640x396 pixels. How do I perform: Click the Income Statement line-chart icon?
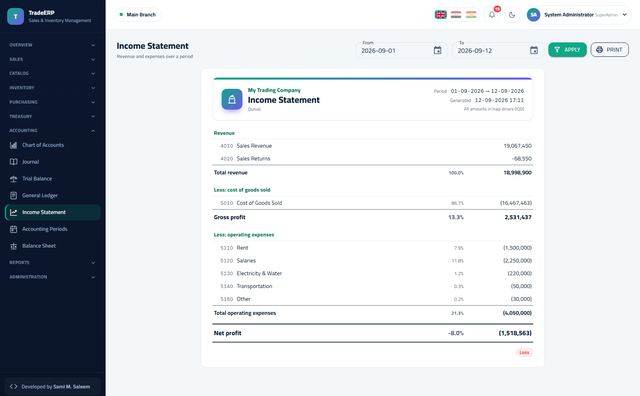[13, 212]
